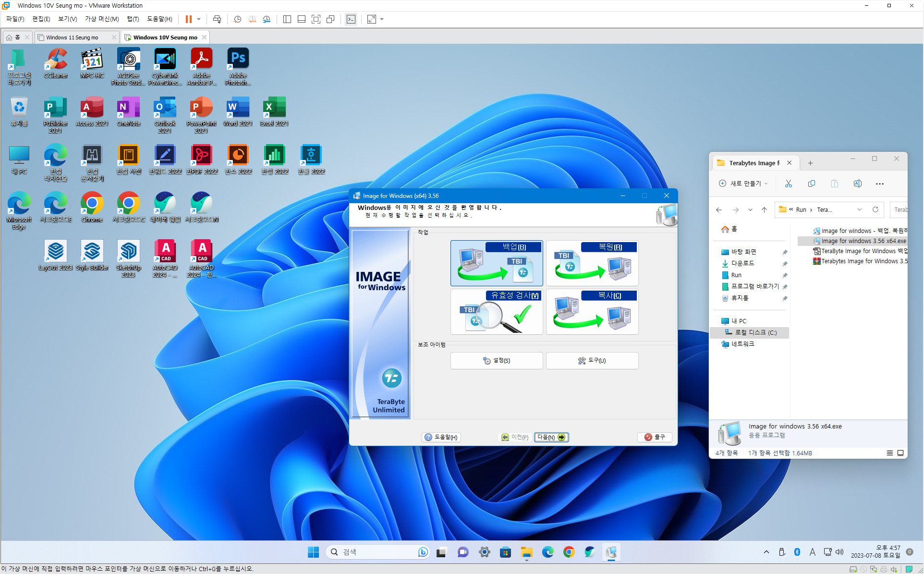
Task: Expand the Explorer address bar history chevron
Action: (860, 209)
